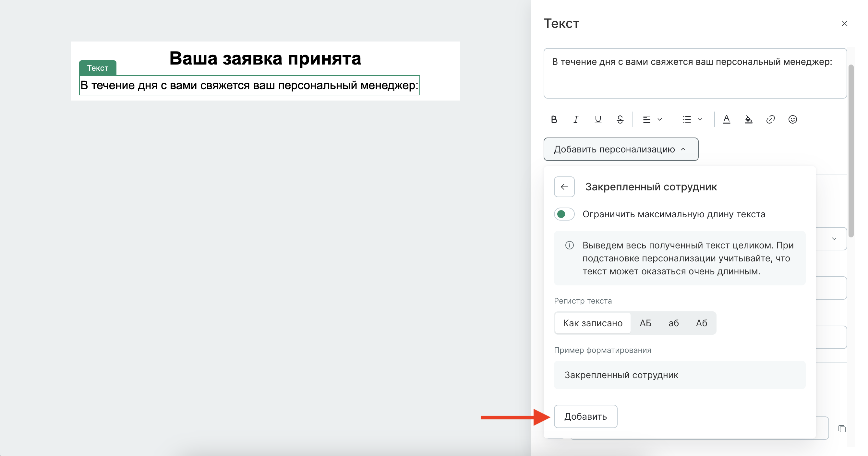This screenshot has height=456, width=868.
Task: Click the Пример форматирования preview field
Action: [680, 375]
